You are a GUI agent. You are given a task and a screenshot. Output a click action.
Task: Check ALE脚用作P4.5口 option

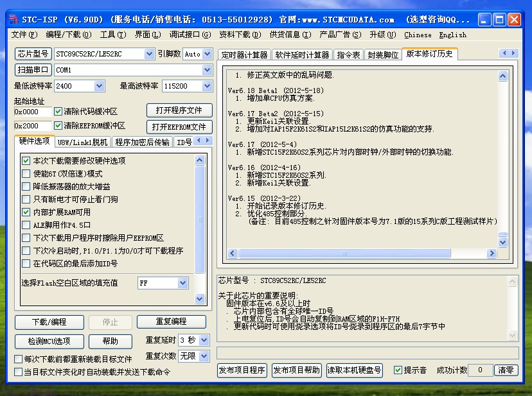pyautogui.click(x=26, y=225)
